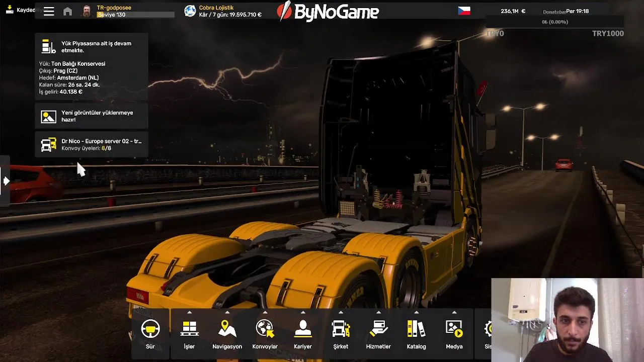Open the TR-godposee driver avatar
The height and width of the screenshot is (362, 644).
[87, 11]
